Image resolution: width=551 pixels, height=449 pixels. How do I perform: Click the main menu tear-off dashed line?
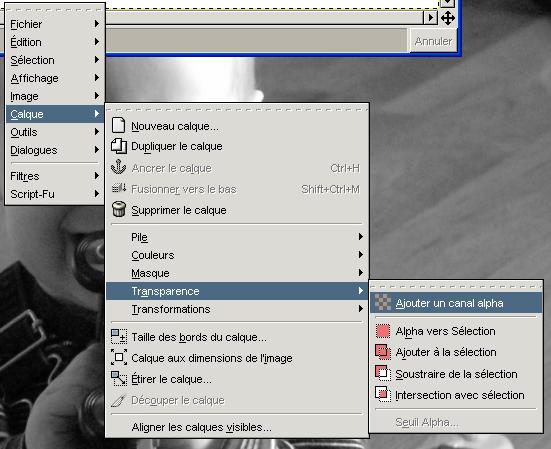pyautogui.click(x=55, y=10)
